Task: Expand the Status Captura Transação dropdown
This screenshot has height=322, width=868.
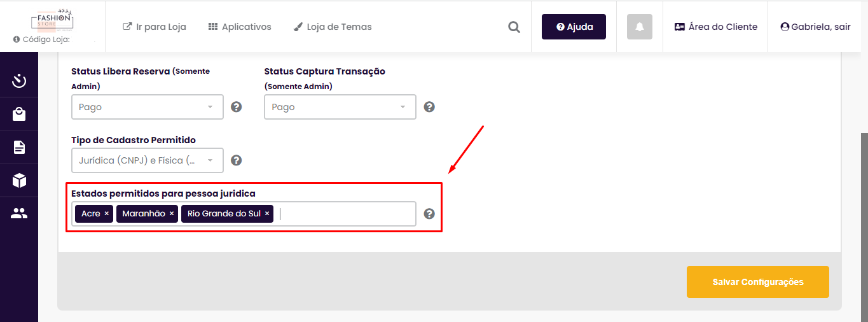Action: [340, 107]
